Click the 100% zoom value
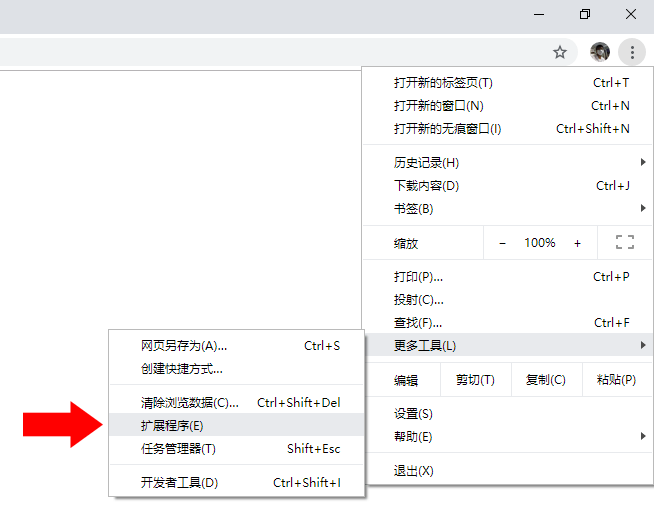The width and height of the screenshot is (654, 516). pos(540,243)
